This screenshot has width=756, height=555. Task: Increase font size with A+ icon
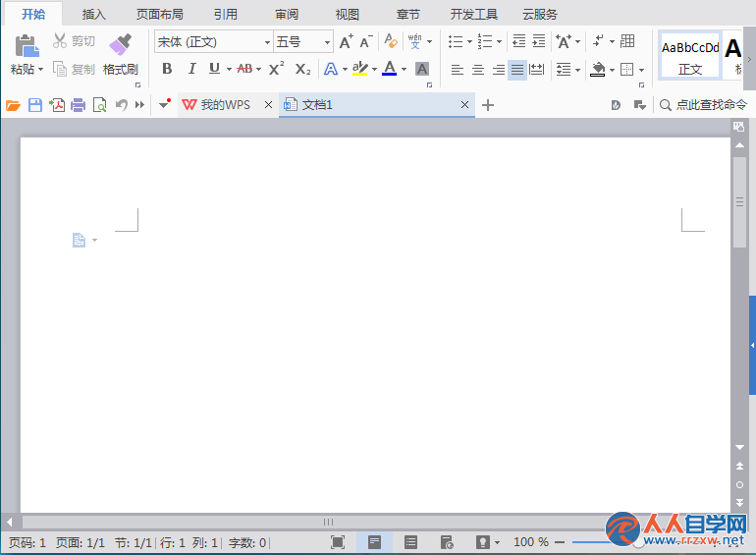pyautogui.click(x=347, y=41)
